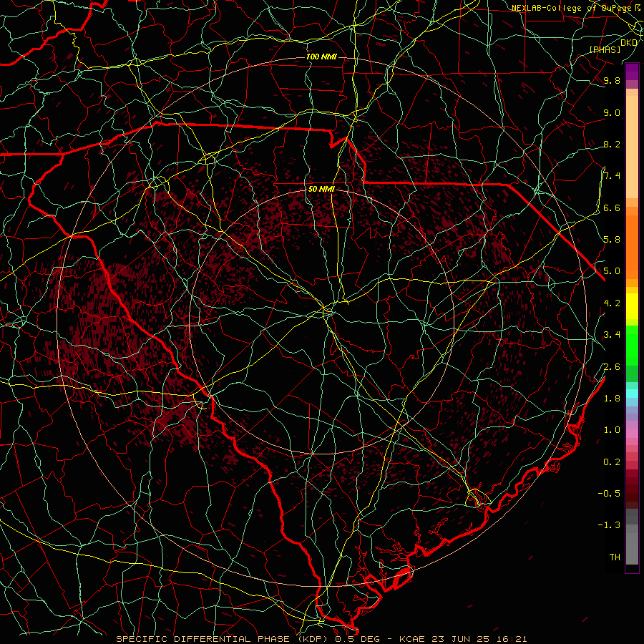Pick the purple top segment of the color bar

[x=632, y=72]
